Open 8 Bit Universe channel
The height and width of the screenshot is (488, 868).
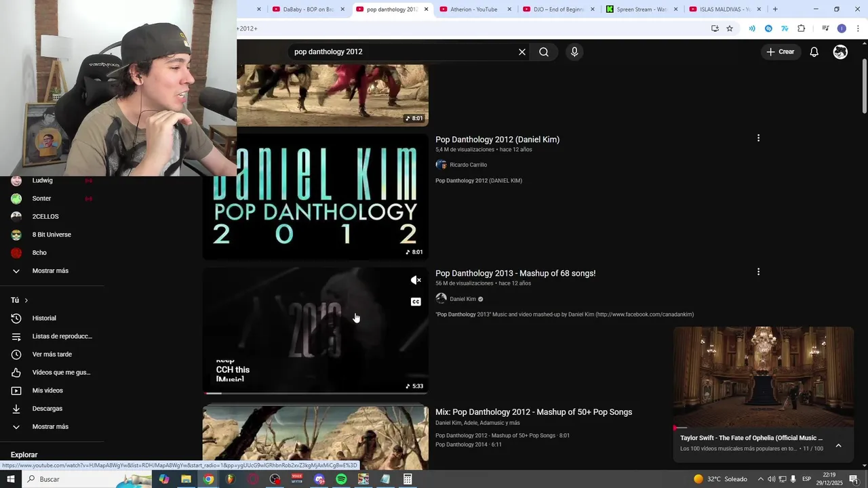(52, 235)
